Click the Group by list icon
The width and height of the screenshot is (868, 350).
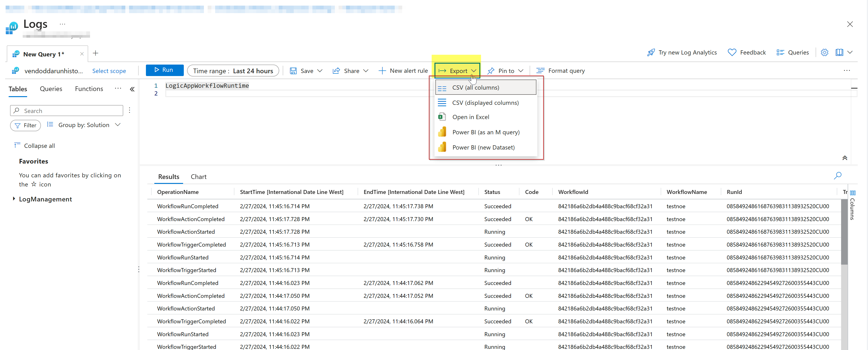[50, 124]
